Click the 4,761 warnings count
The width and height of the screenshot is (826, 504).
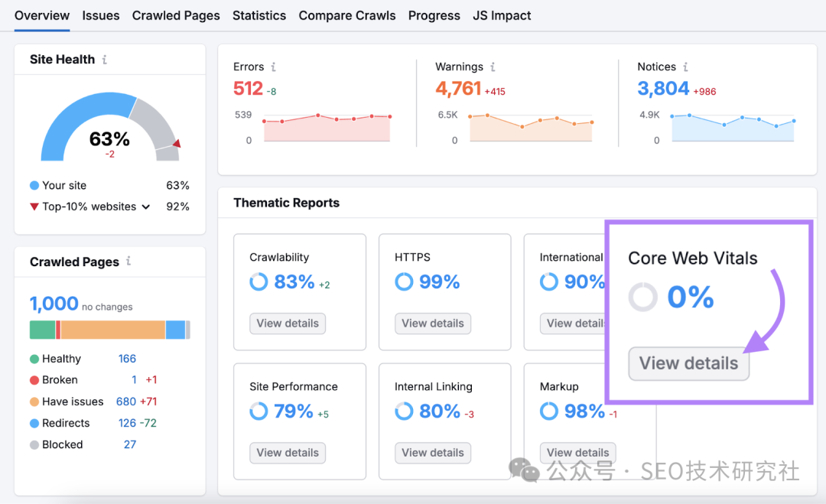pyautogui.click(x=458, y=88)
